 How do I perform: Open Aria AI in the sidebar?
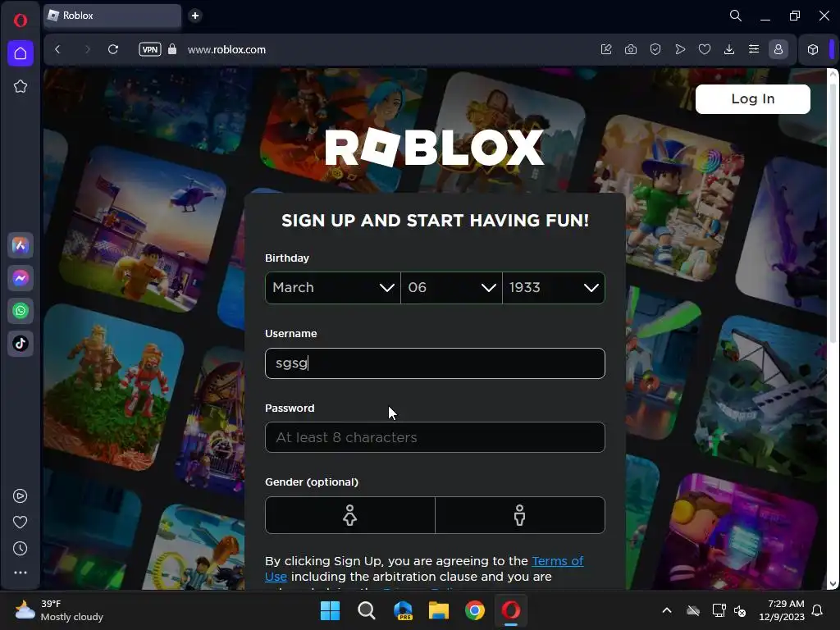[x=21, y=246]
